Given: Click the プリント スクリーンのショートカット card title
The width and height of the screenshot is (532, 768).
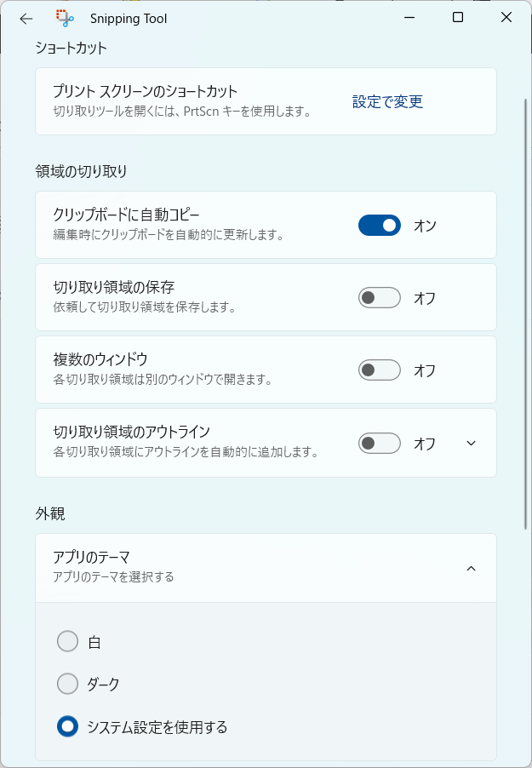Looking at the screenshot, I should [x=145, y=91].
